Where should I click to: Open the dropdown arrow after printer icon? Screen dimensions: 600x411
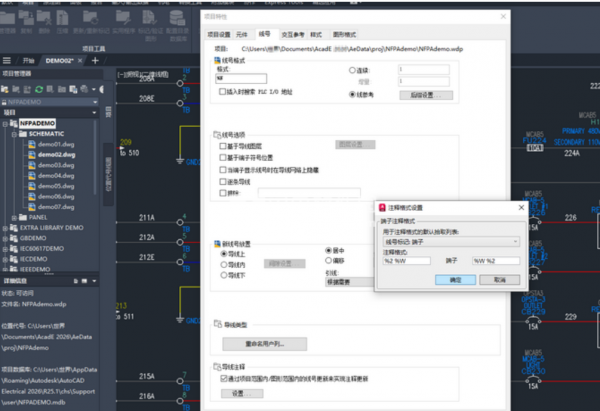tap(94, 90)
